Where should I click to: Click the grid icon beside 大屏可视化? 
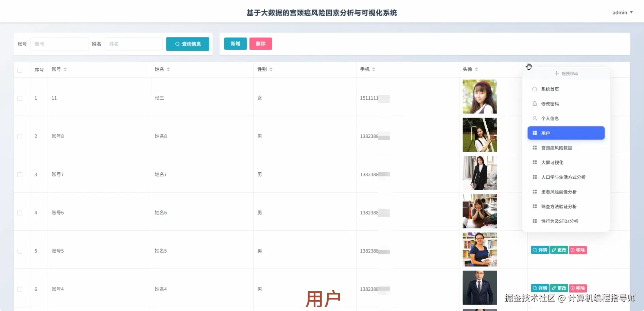pos(535,162)
